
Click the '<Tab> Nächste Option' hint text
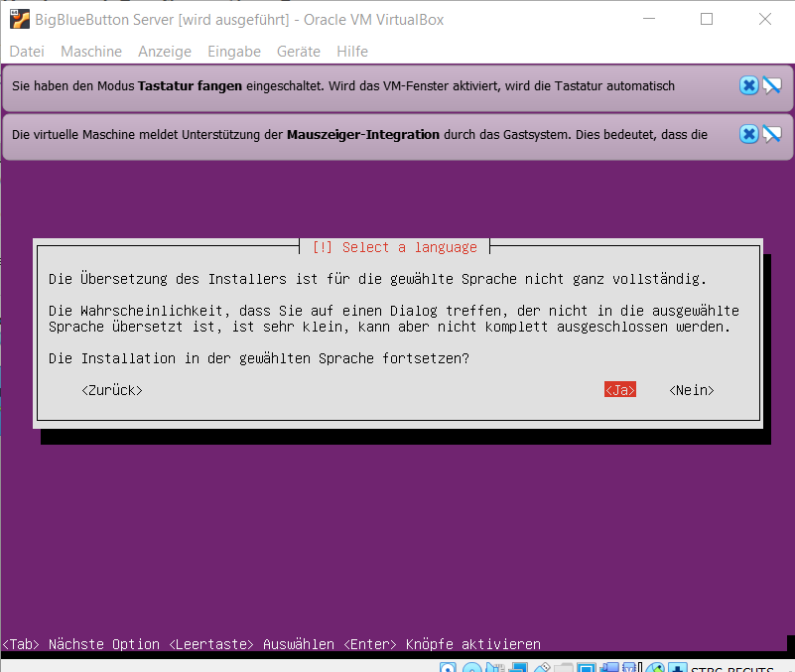[81, 644]
